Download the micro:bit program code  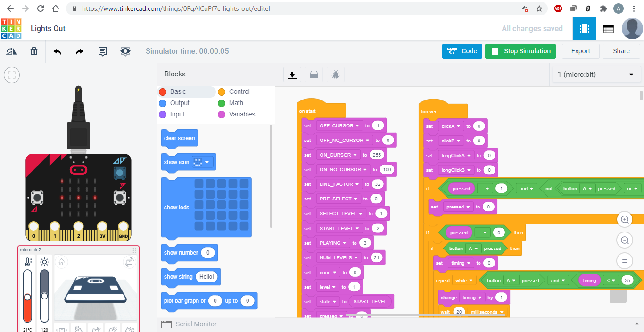click(x=292, y=74)
